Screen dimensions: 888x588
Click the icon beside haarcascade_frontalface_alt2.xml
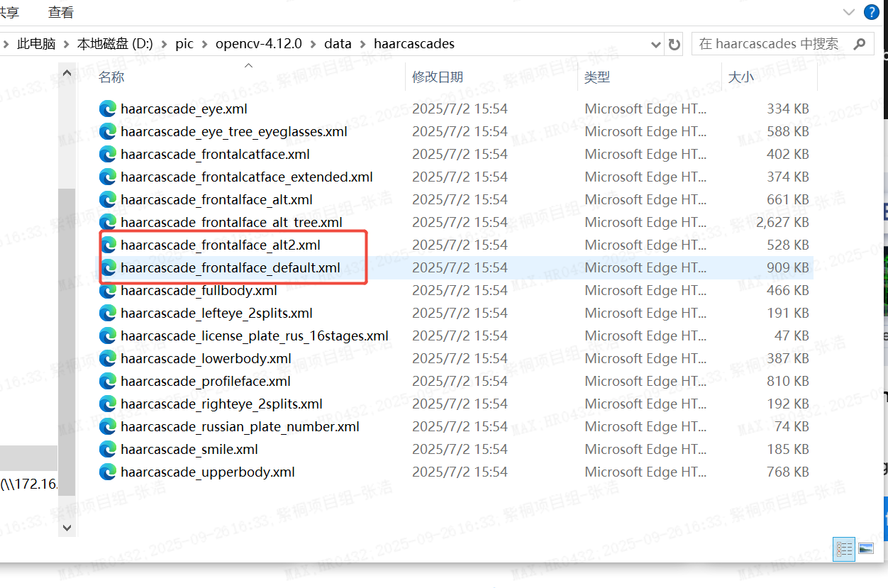[108, 245]
